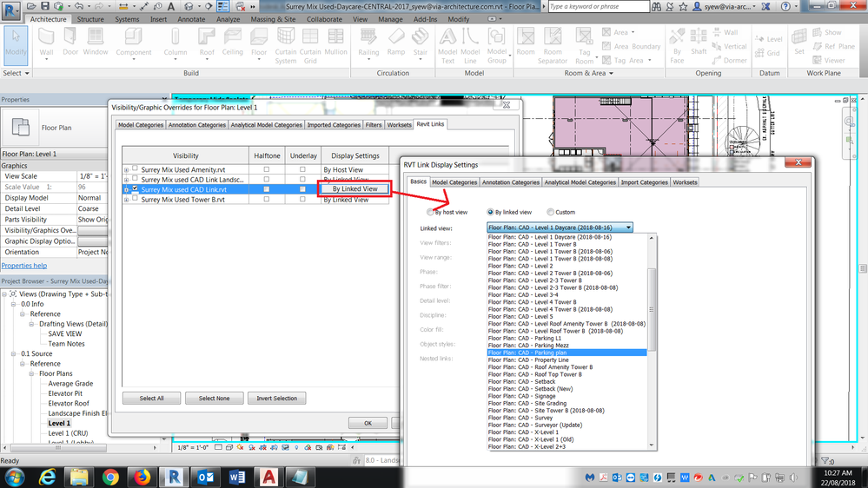Open Revit from the Windows taskbar
The image size is (868, 488).
[173, 477]
